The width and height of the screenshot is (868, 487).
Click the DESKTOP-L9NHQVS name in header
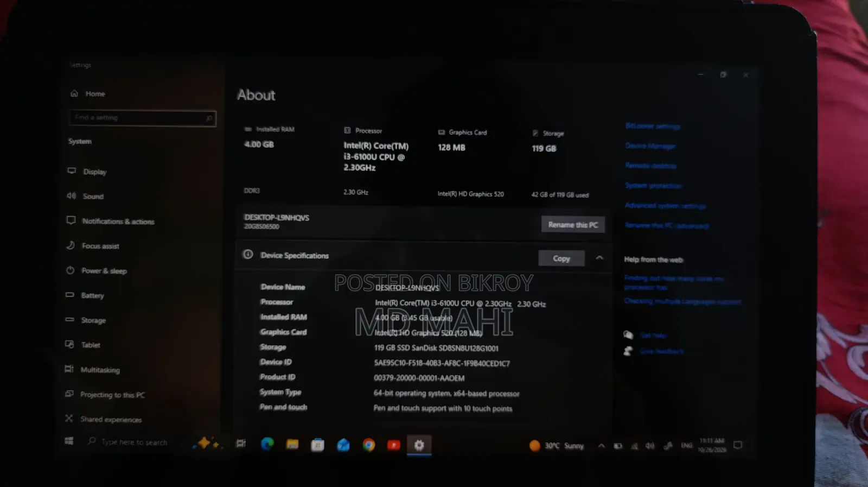point(277,217)
